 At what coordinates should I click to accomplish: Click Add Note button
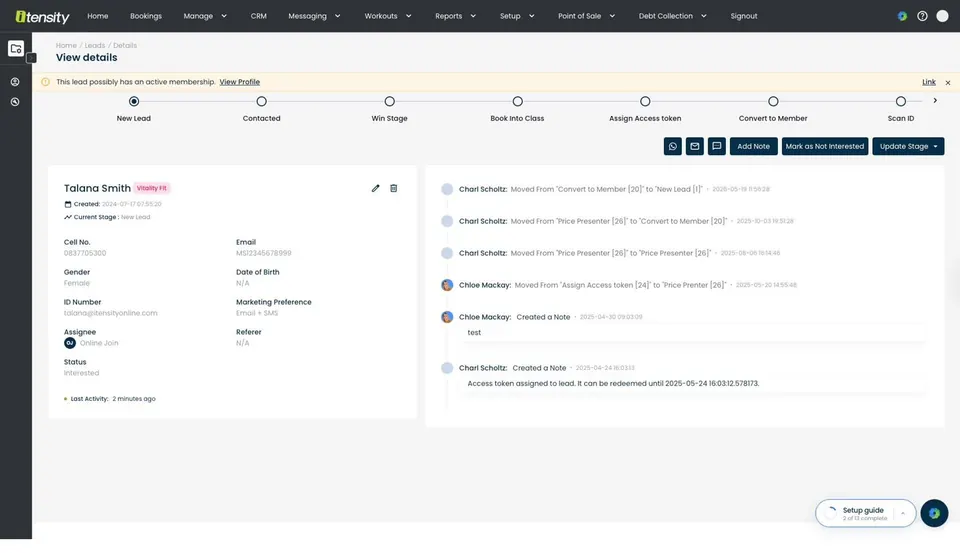click(753, 146)
